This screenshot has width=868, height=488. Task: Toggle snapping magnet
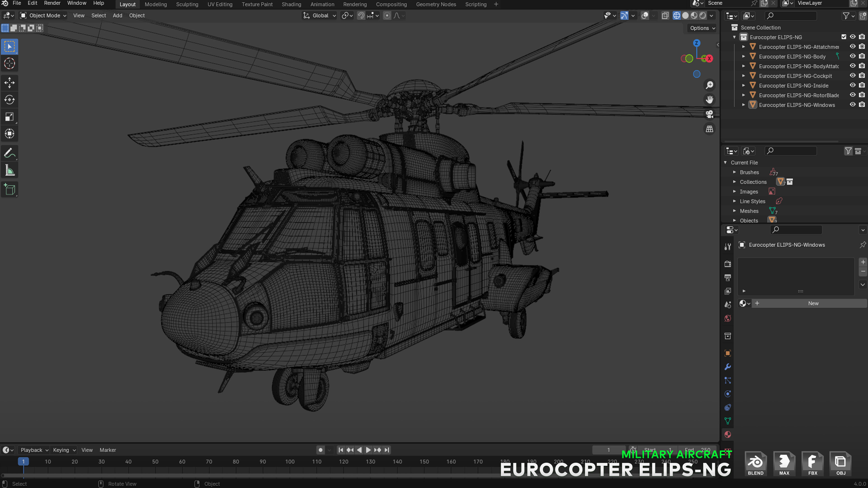pos(361,16)
